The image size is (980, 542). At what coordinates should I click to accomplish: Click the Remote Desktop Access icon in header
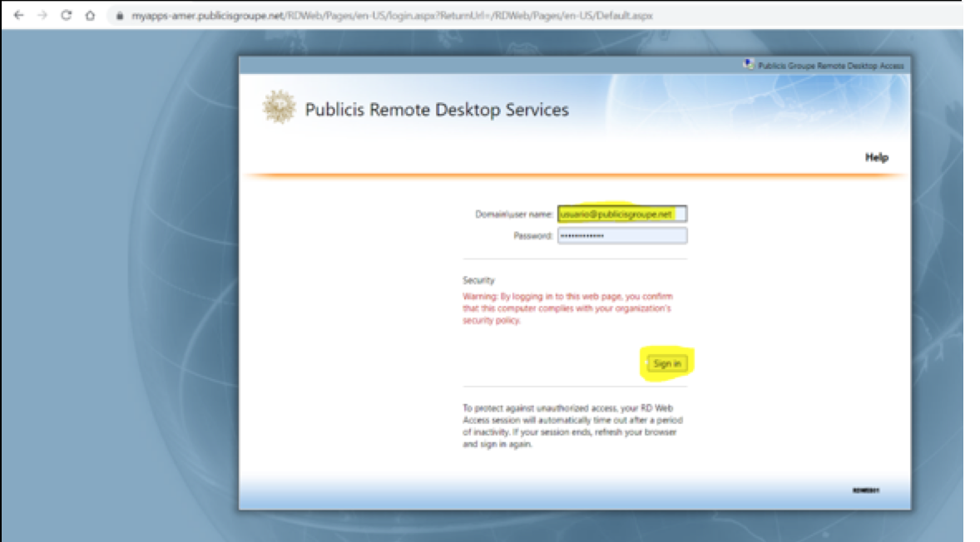(748, 64)
